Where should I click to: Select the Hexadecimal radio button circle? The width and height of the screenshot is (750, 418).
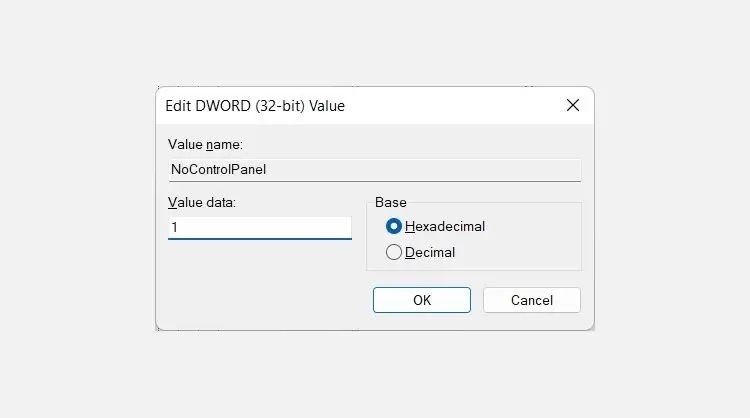[x=394, y=226]
